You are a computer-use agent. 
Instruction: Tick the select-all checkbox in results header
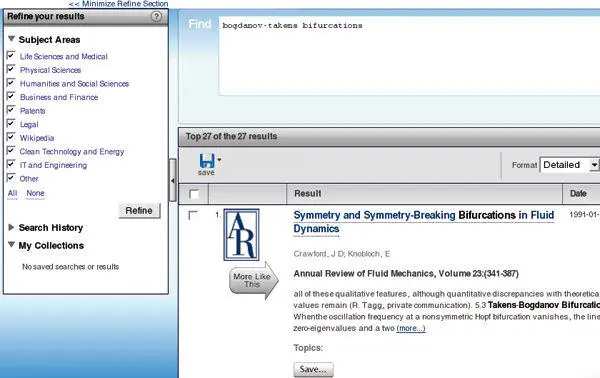[194, 194]
